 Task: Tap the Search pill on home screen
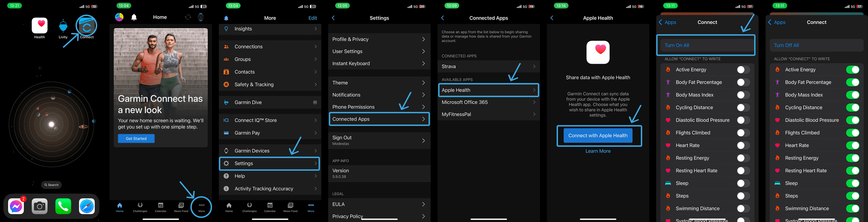click(51, 185)
